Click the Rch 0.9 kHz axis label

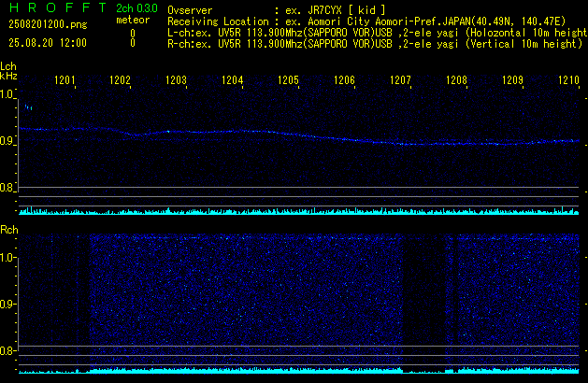coord(7,304)
